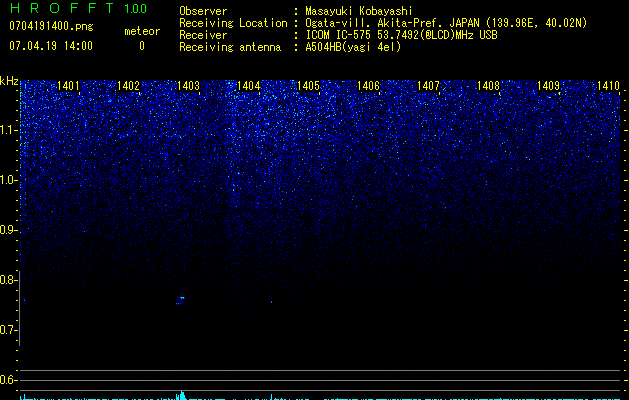The image size is (629, 400).
Task: Click the 0.6 kHz axis label
Action: pos(8,380)
